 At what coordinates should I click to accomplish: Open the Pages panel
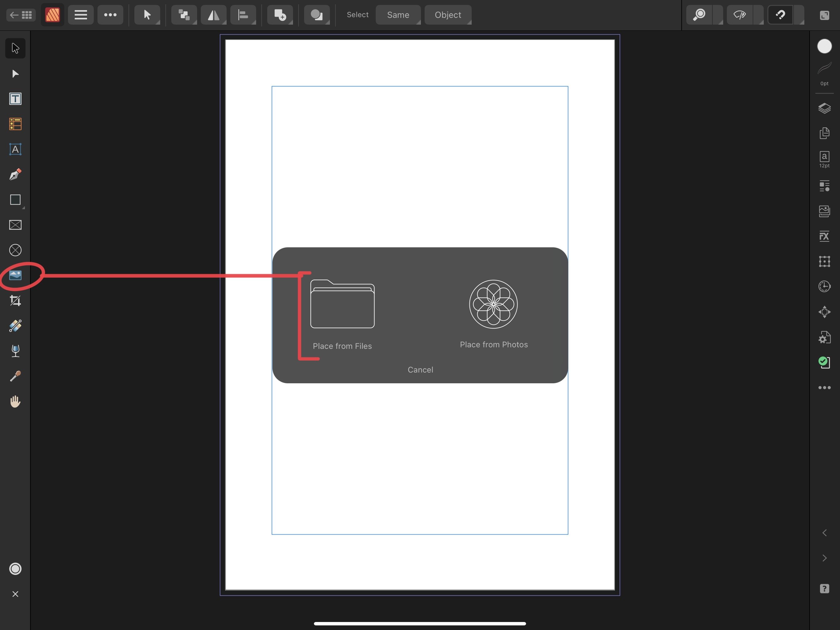(824, 133)
